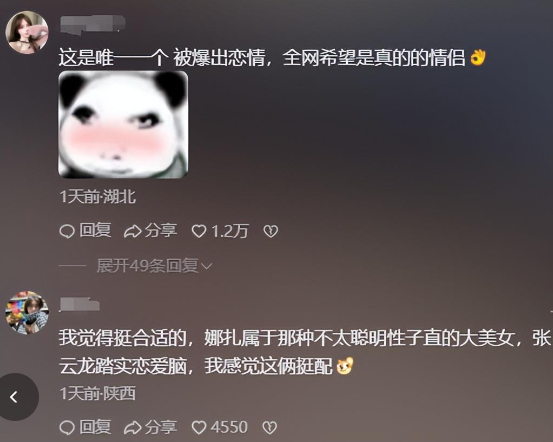Image resolution: width=553 pixels, height=442 pixels.
Task: Like the comment with 1.2万 likes
Action: click(199, 231)
